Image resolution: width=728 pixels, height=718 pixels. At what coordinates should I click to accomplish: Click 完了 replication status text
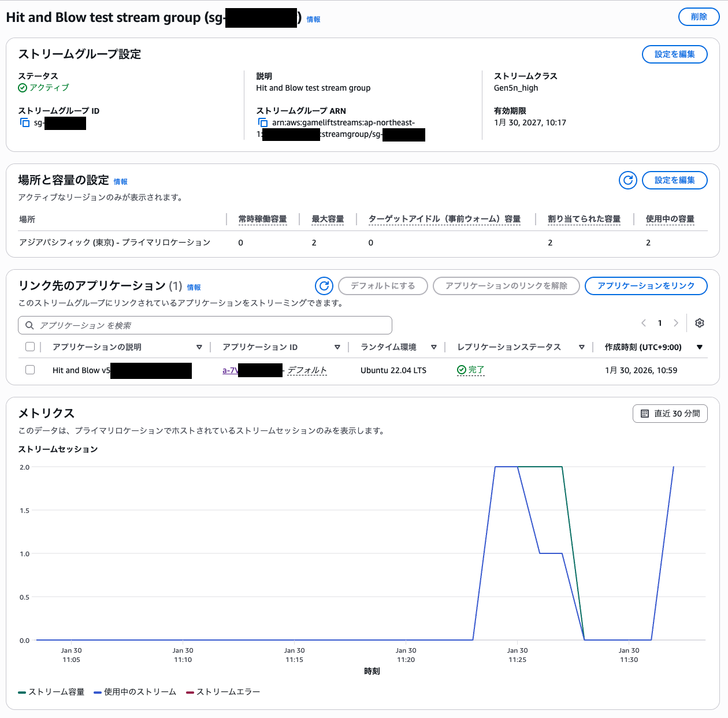[476, 370]
